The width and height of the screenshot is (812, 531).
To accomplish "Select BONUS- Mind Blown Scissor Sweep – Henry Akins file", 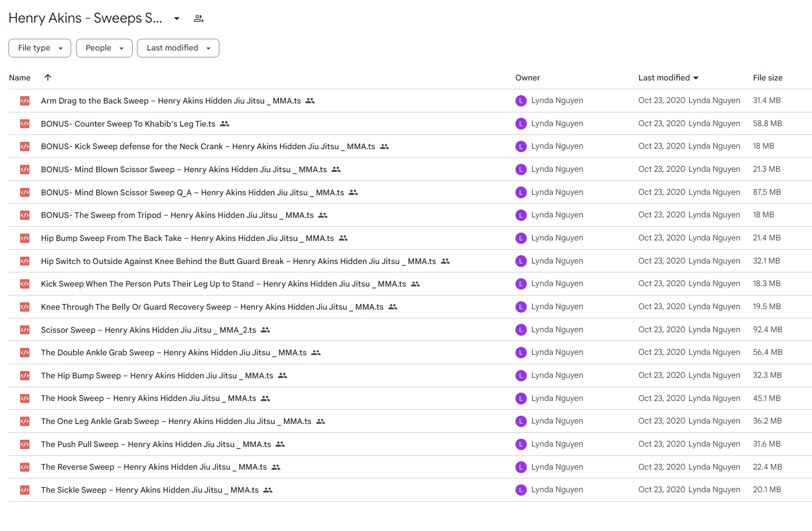I will (x=184, y=169).
